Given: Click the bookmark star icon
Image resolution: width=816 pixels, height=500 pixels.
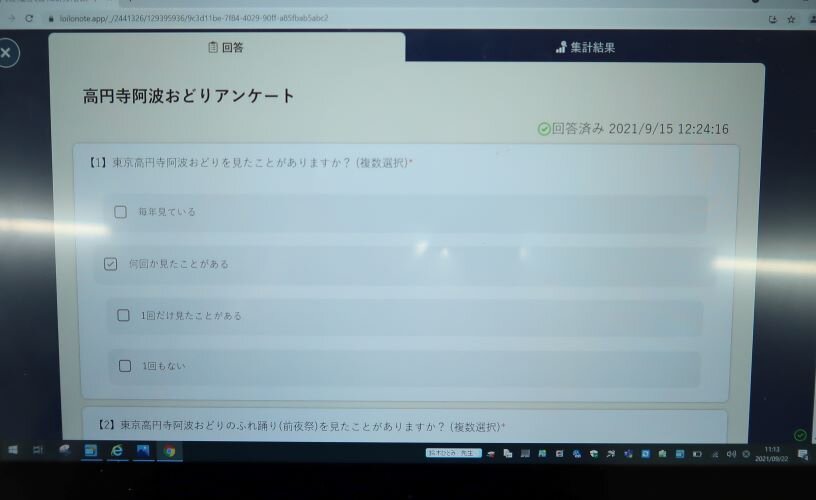Looking at the screenshot, I should (791, 19).
